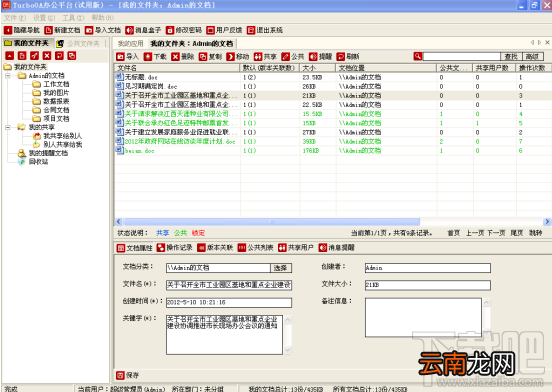The height and width of the screenshot is (392, 552).
Task: Go to 尾页 last page
Action: [x=516, y=233]
